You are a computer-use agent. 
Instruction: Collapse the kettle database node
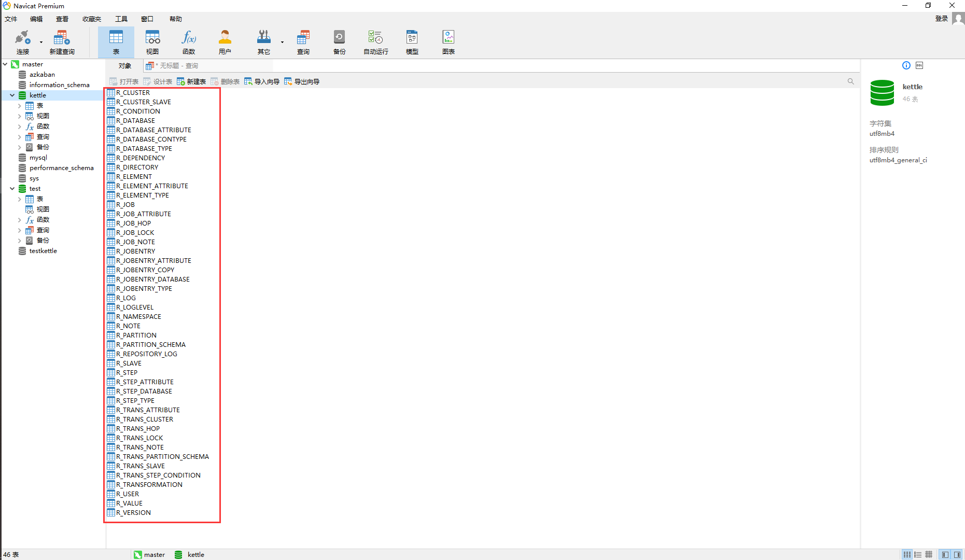[12, 95]
